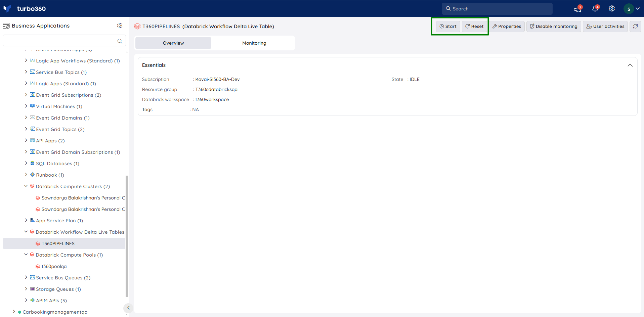Open User activities
The height and width of the screenshot is (317, 644).
coord(605,26)
